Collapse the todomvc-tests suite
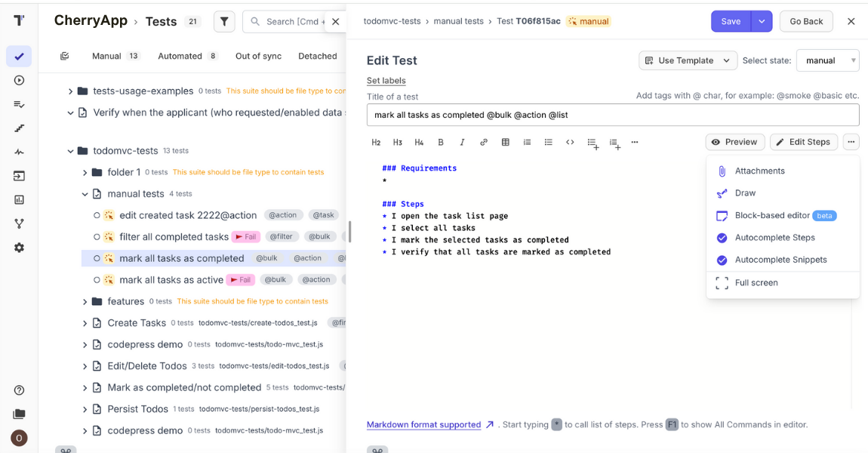868x453 pixels. click(70, 151)
